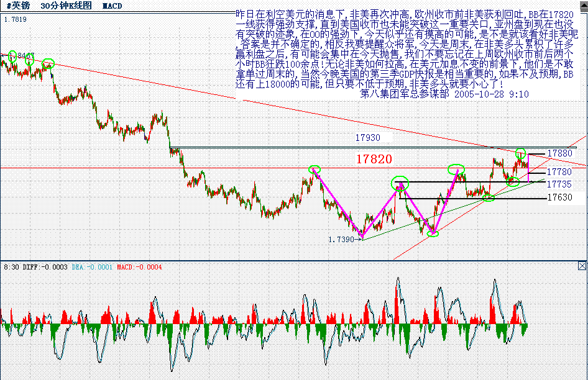
Task: Select the 30分钟K线图 period label
Action: (x=66, y=6)
